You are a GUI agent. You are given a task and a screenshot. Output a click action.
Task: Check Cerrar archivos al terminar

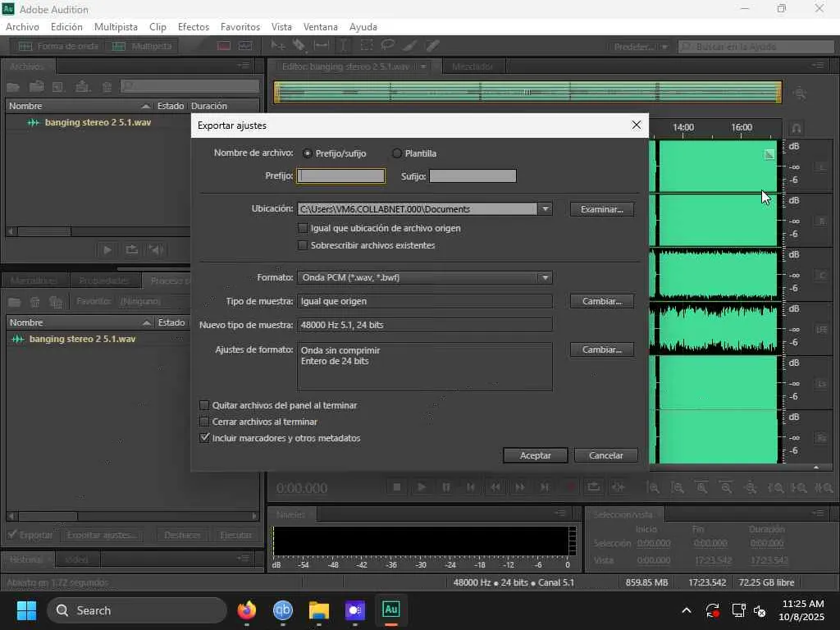pyautogui.click(x=205, y=422)
